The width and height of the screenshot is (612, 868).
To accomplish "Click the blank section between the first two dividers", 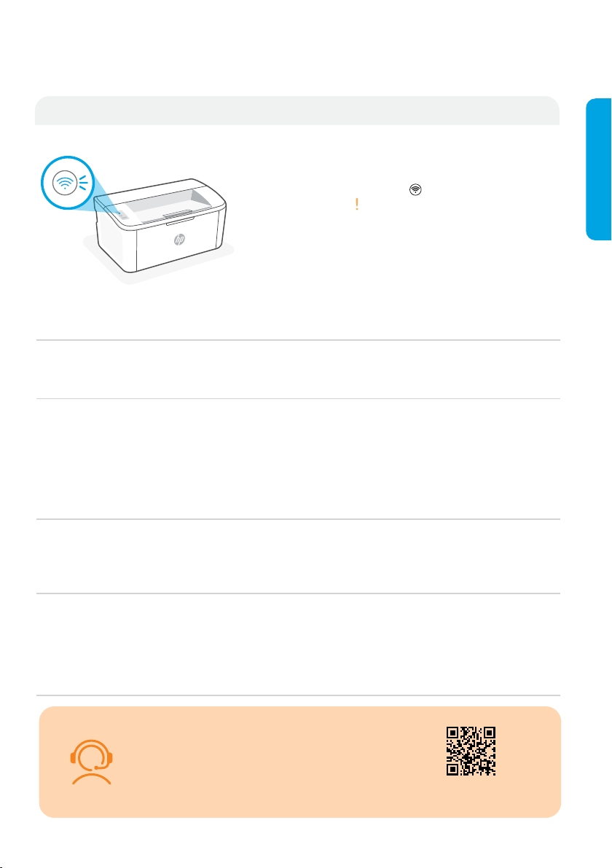I will click(298, 369).
